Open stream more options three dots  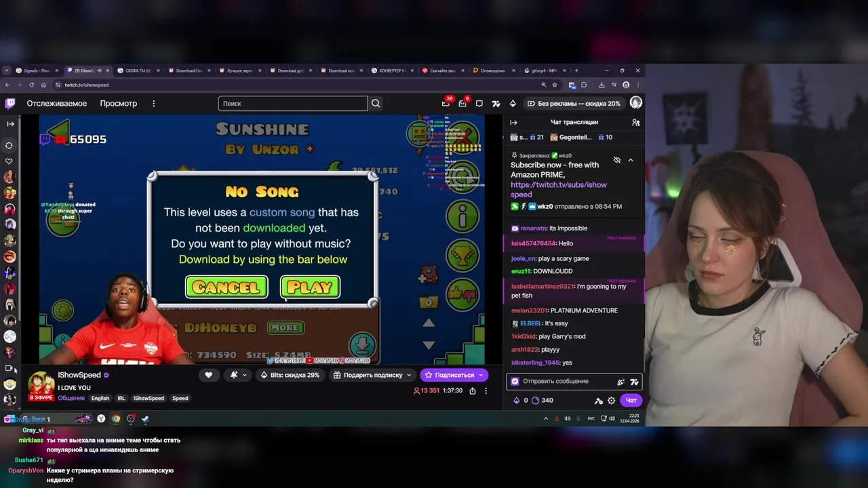coord(486,390)
